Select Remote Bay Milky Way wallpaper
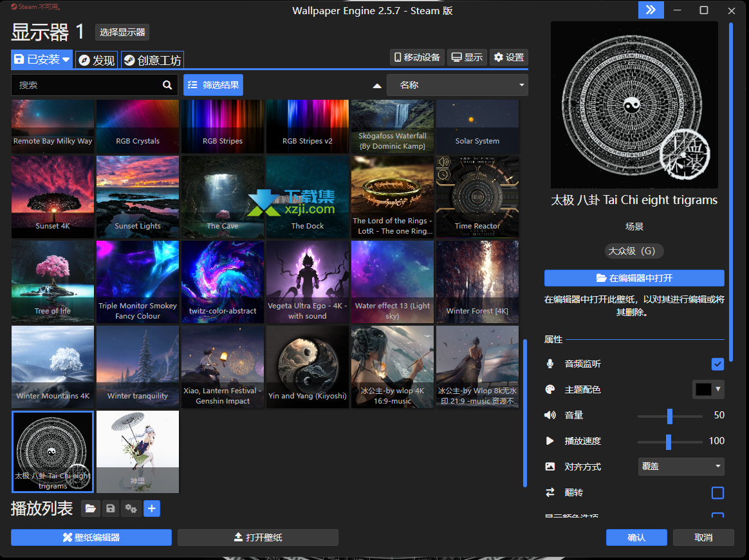749x560 pixels. (53, 127)
